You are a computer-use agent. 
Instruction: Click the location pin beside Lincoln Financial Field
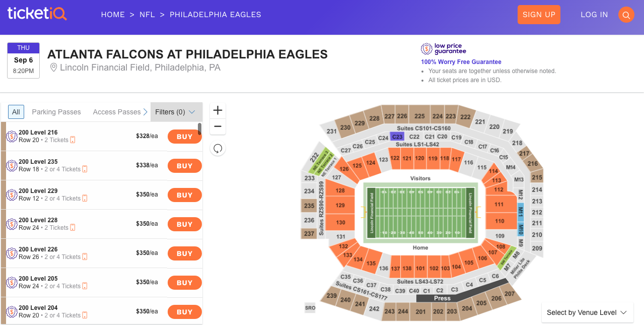[53, 67]
